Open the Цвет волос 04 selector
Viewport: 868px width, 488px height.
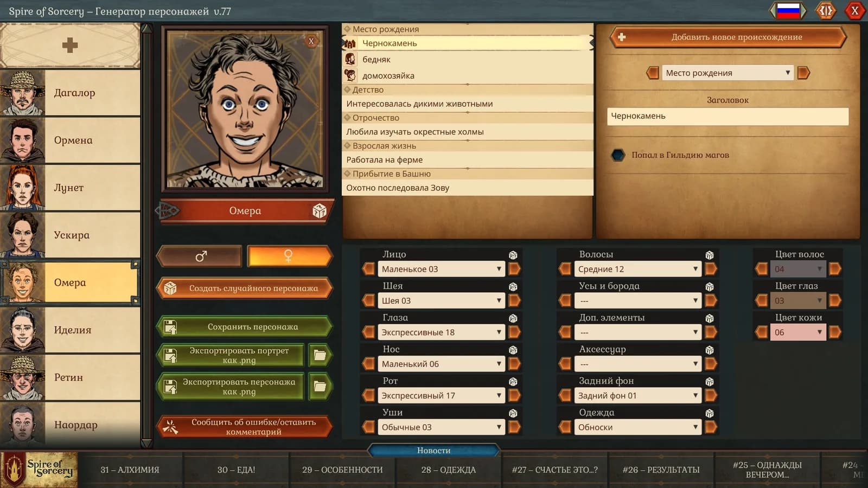(798, 269)
